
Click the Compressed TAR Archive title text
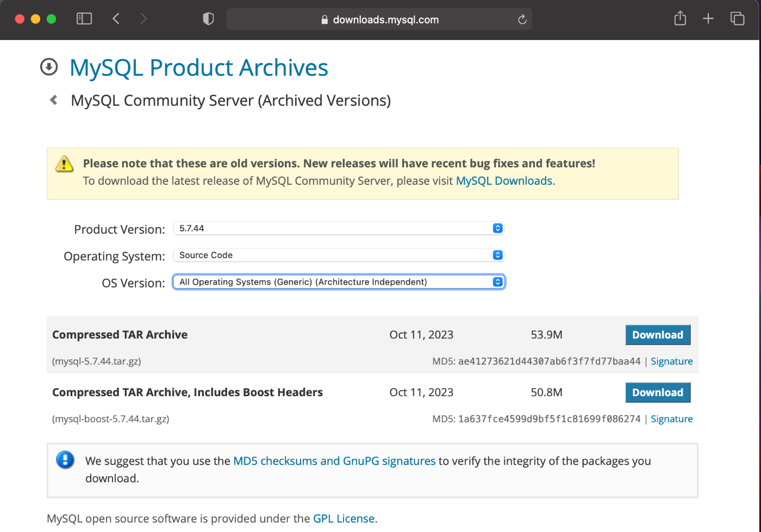click(x=120, y=335)
